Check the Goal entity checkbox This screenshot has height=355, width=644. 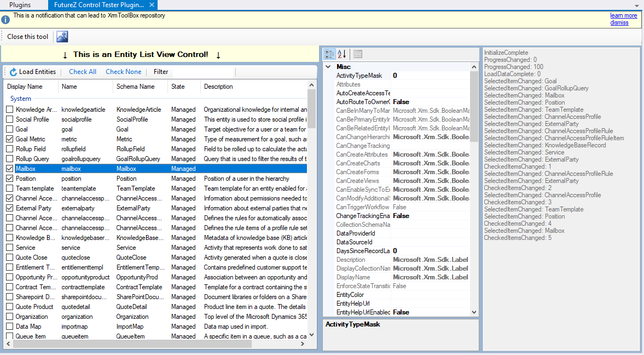coord(10,129)
